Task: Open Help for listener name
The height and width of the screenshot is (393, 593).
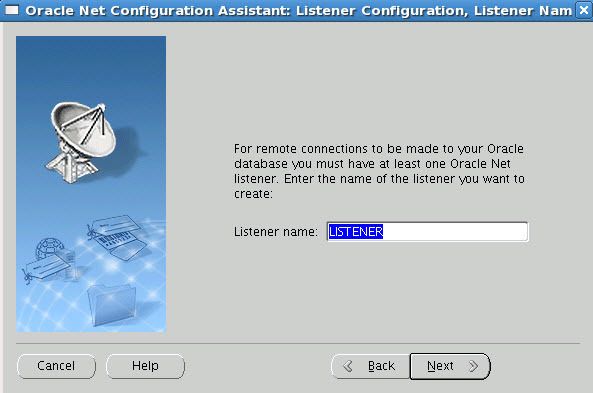Action: pyautogui.click(x=145, y=366)
